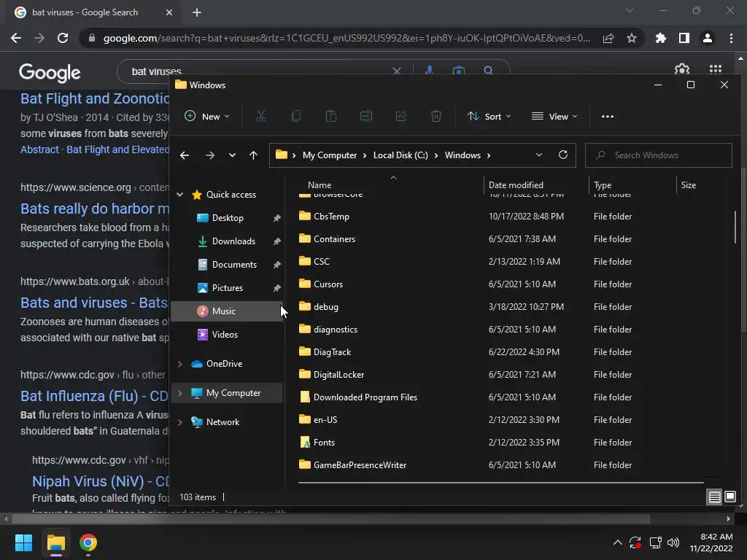Screen dimensions: 747x560
Task: Expand the Network tree node
Action: point(179,422)
